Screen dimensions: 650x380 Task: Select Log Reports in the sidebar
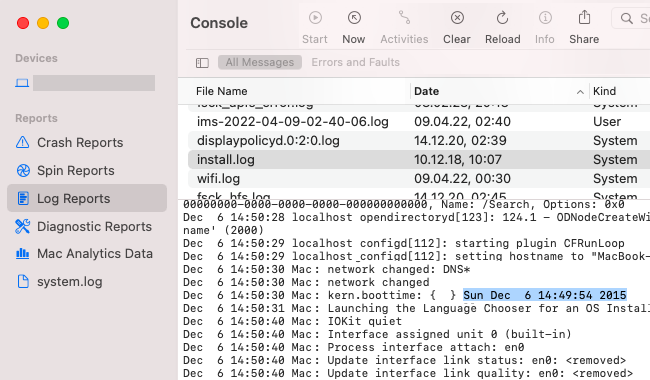pos(87,198)
